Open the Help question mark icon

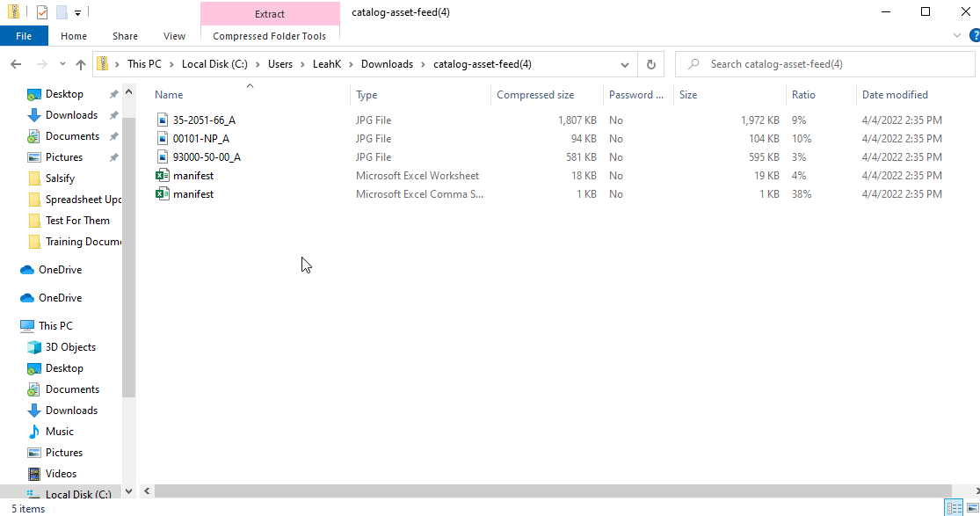(x=974, y=36)
